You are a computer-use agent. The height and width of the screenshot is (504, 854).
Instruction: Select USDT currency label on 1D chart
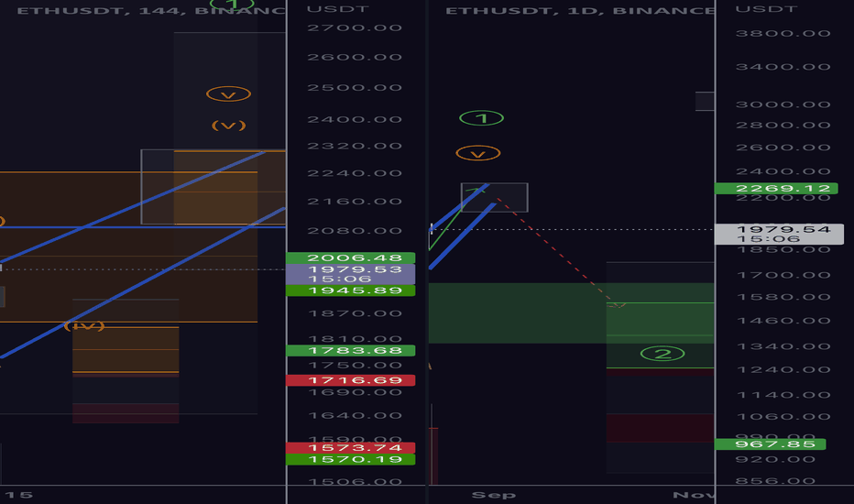tap(766, 9)
